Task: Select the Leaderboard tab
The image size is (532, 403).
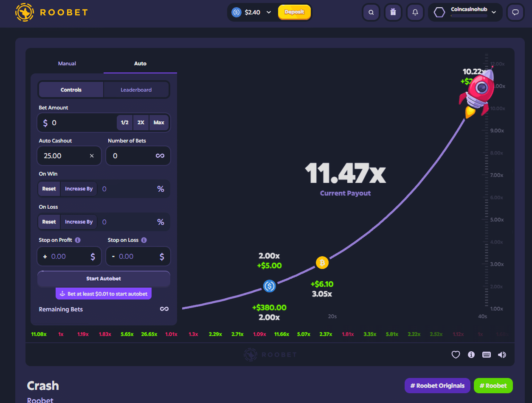Action: pyautogui.click(x=136, y=90)
